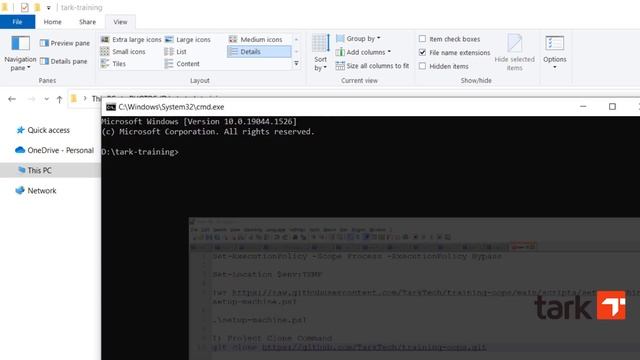Toggle the Details pane

64,61
